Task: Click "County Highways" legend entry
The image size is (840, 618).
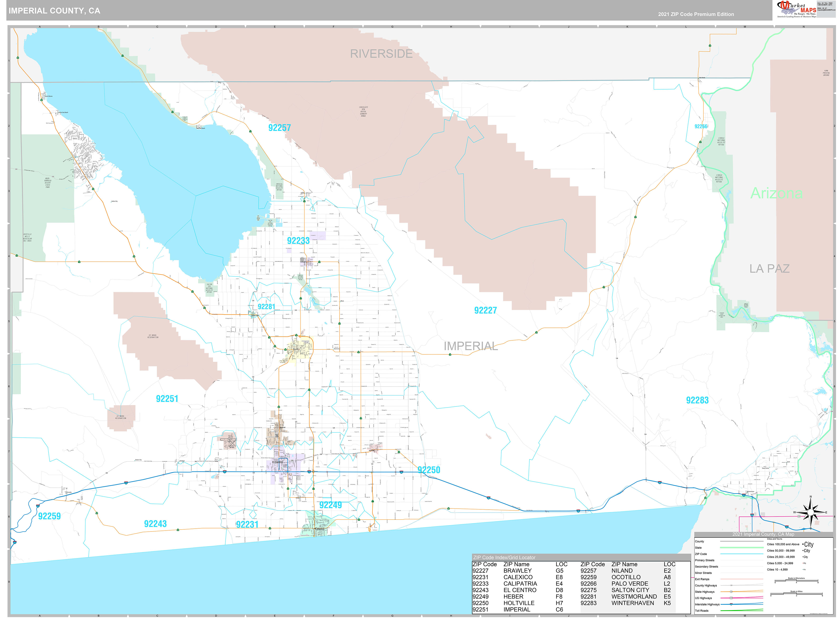Action: point(706,585)
